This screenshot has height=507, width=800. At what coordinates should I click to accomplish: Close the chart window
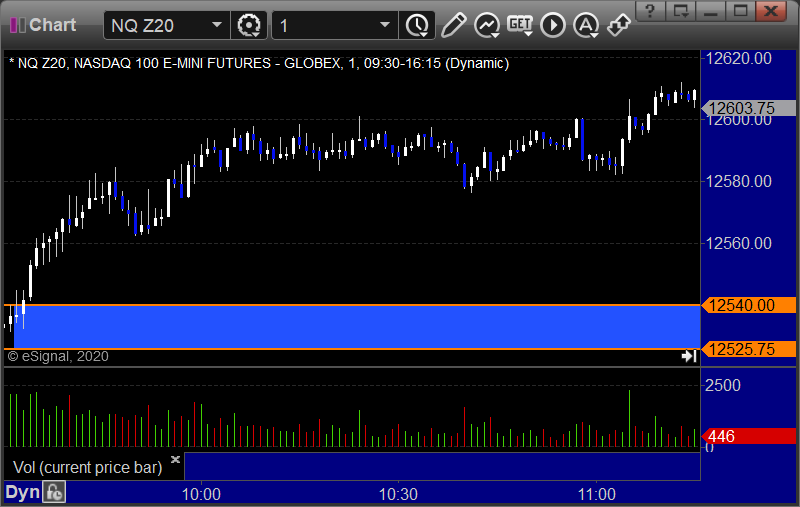(771, 11)
